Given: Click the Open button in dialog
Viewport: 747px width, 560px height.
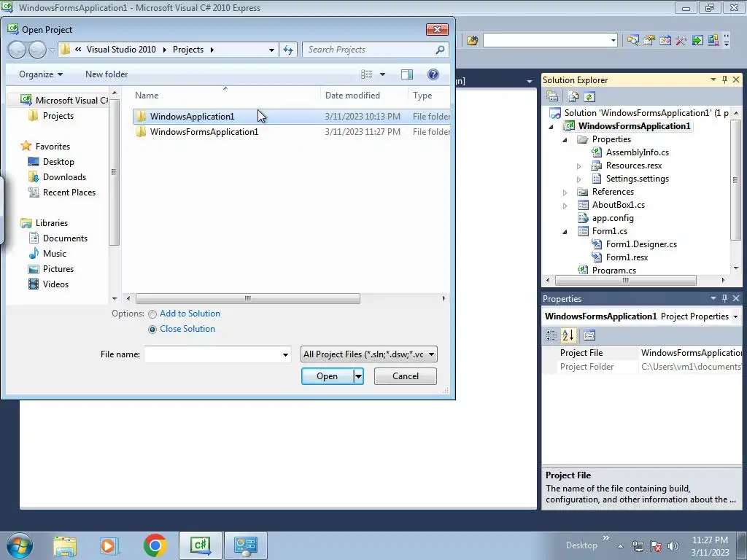Looking at the screenshot, I should click(x=328, y=376).
